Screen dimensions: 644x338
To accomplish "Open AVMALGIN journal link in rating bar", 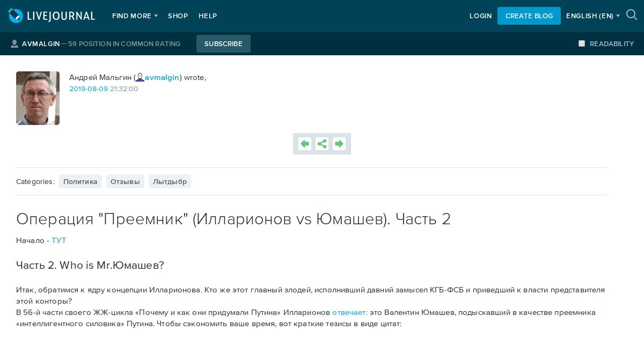I will click(x=41, y=44).
